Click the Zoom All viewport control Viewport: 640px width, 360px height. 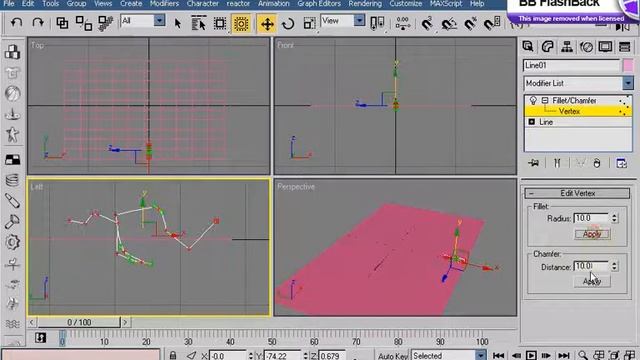click(599, 355)
